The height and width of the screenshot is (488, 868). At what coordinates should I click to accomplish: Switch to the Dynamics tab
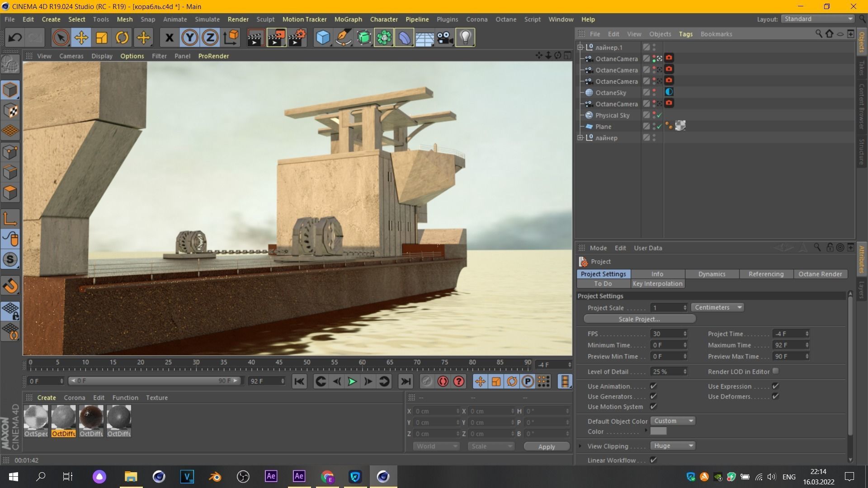tap(712, 274)
